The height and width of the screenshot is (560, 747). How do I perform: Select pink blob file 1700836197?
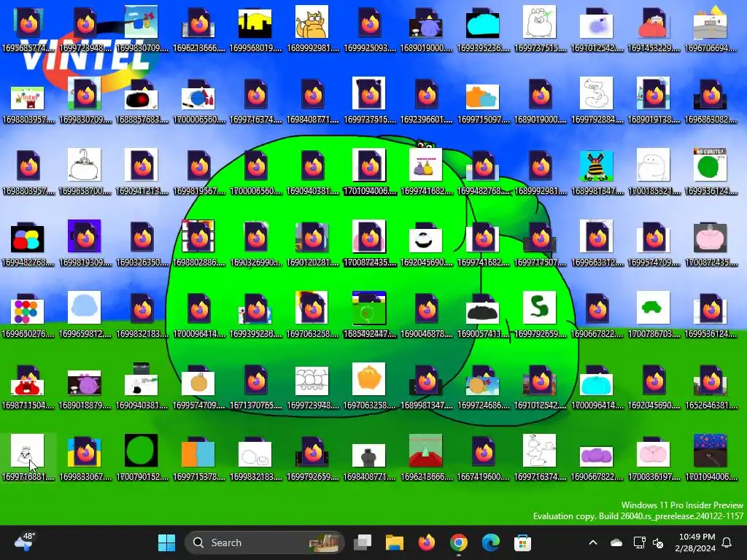click(653, 458)
